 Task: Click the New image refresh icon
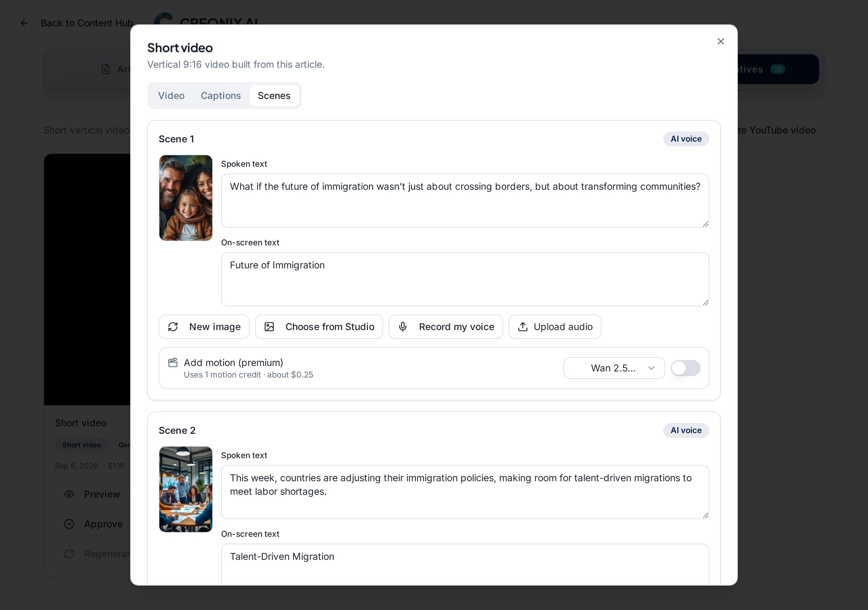[x=173, y=327]
